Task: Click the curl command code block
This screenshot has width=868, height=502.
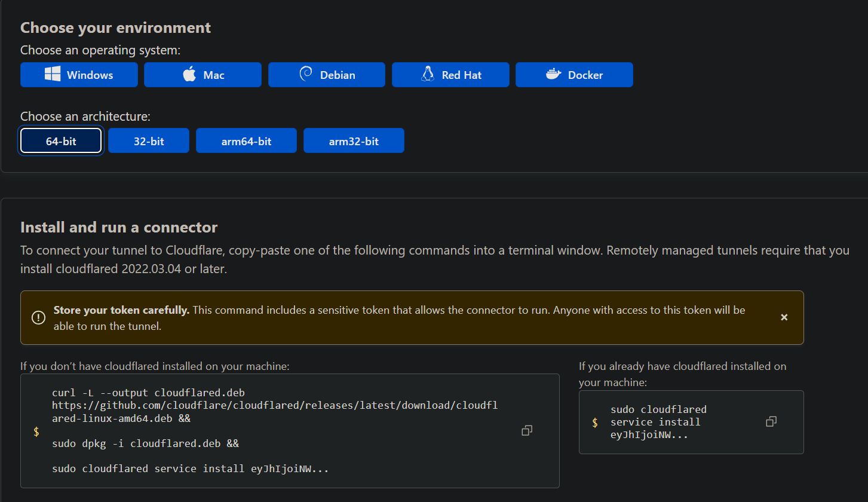Action: click(x=290, y=431)
